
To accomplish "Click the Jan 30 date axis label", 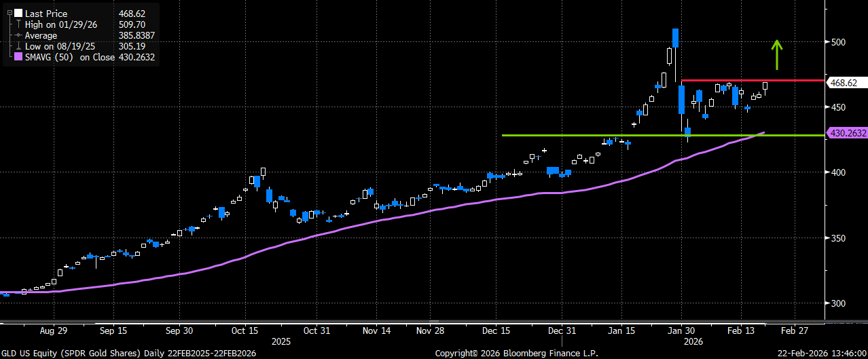I will point(681,331).
